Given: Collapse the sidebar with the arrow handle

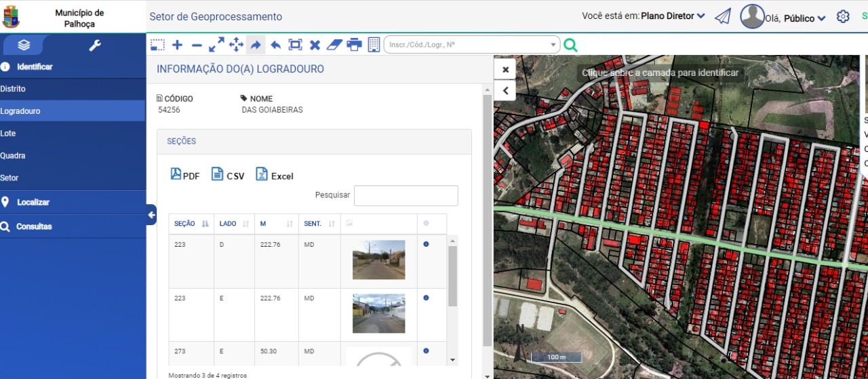Looking at the screenshot, I should click(x=151, y=215).
